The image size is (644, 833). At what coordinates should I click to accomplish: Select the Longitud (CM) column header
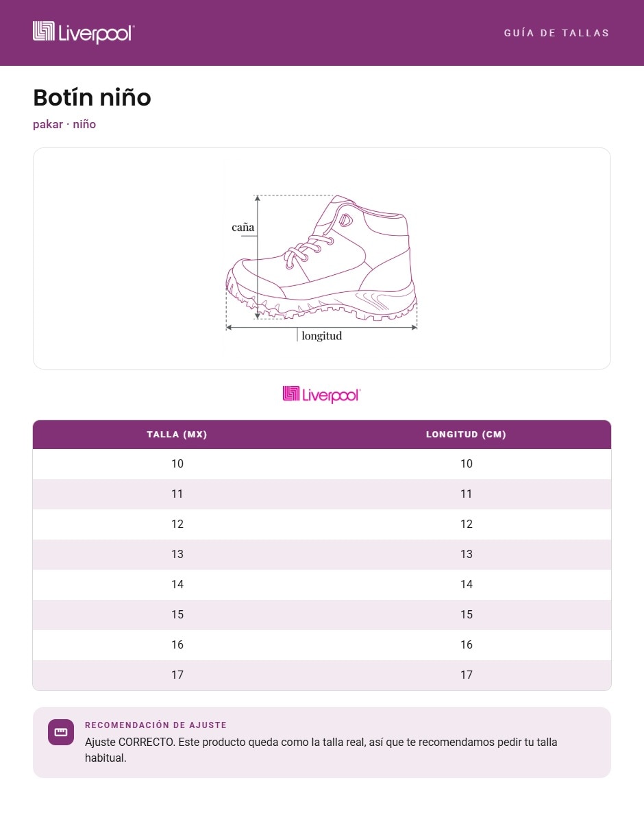tap(466, 435)
